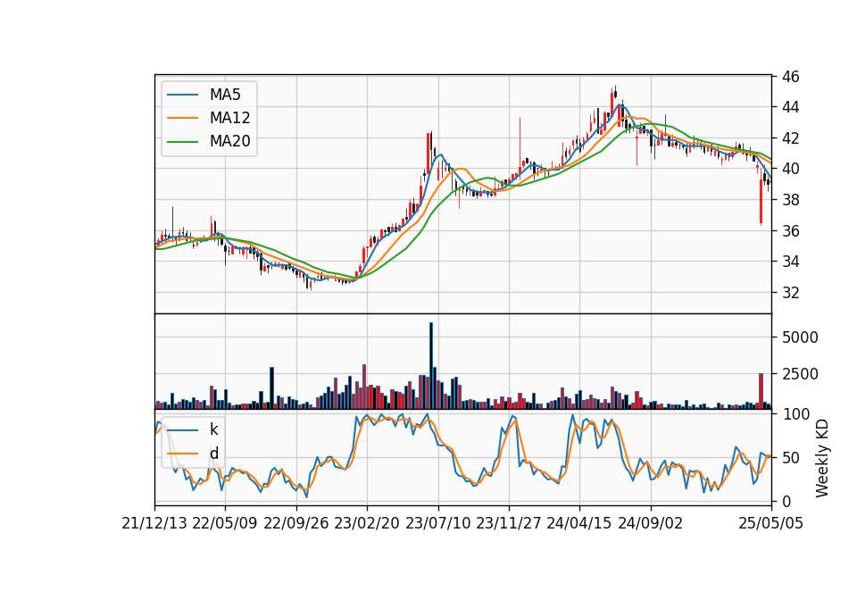The image size is (857, 616).
Task: Click the 23/11/27 date label
Action: pyautogui.click(x=508, y=523)
